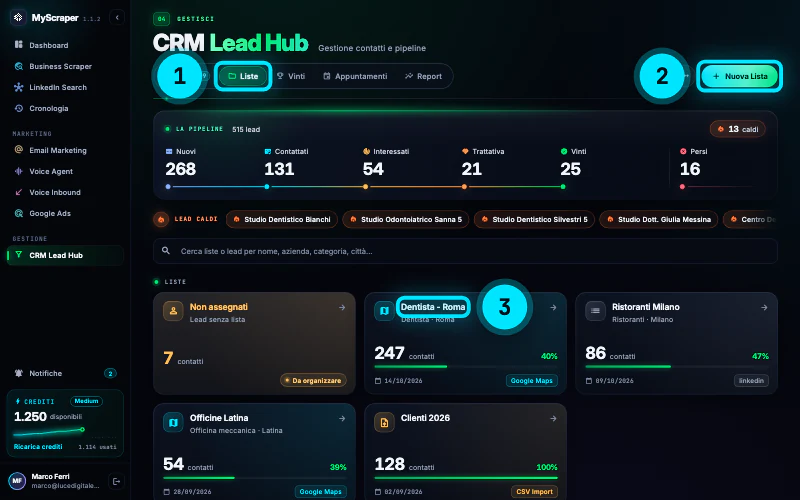
Task: Switch to the Vinti tab
Action: (x=291, y=76)
